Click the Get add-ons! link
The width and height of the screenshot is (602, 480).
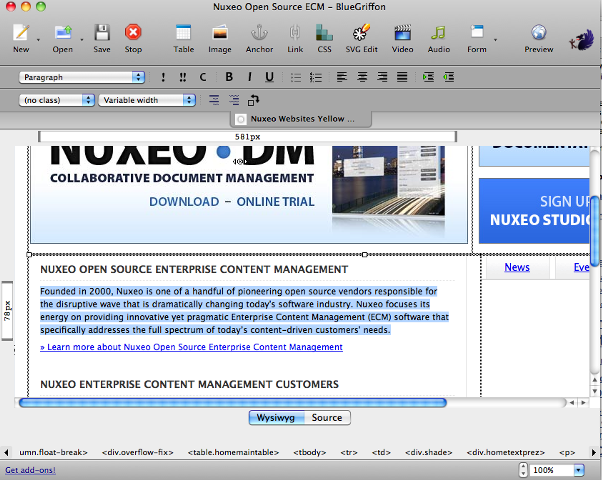(x=30, y=470)
